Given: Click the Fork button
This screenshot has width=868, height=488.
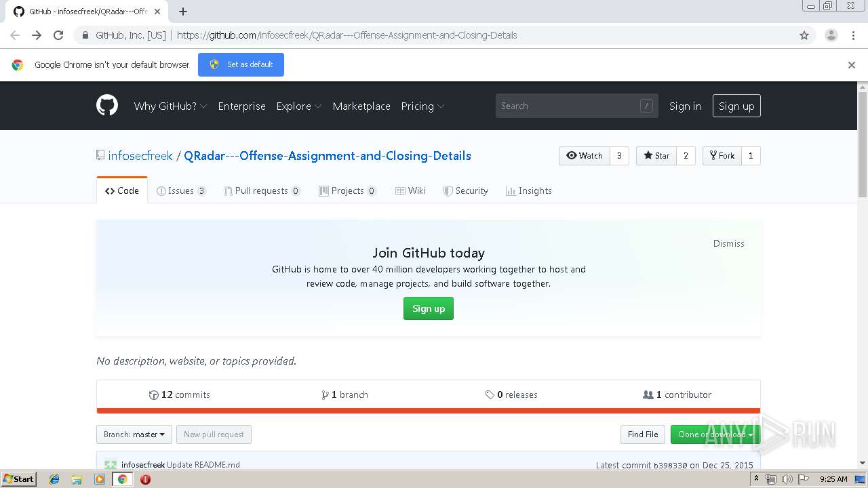Looking at the screenshot, I should click(722, 156).
